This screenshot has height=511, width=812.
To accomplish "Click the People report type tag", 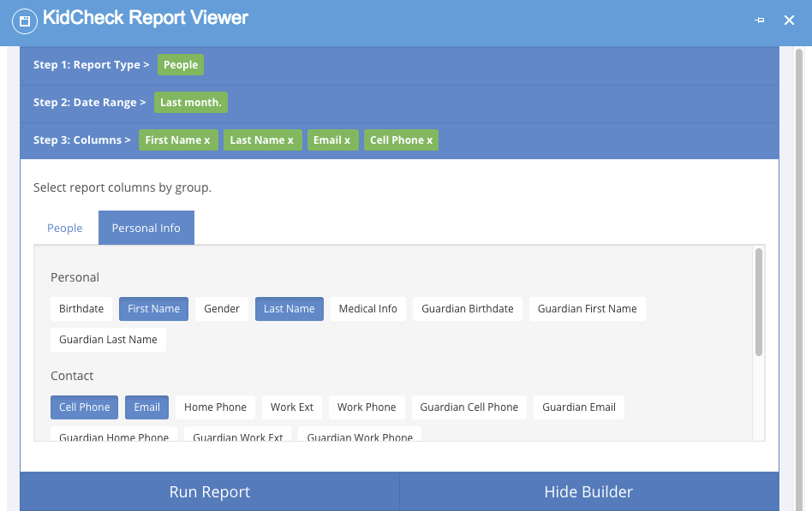I will [181, 65].
